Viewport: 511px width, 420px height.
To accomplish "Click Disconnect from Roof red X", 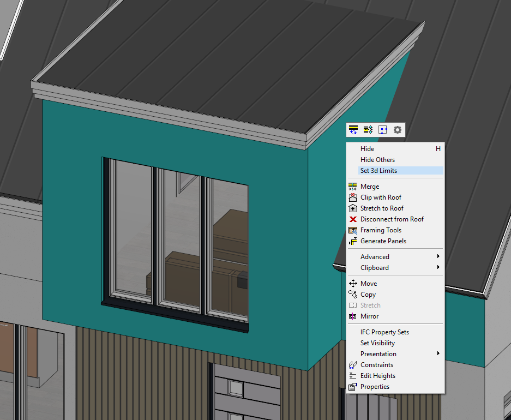I will pos(392,219).
